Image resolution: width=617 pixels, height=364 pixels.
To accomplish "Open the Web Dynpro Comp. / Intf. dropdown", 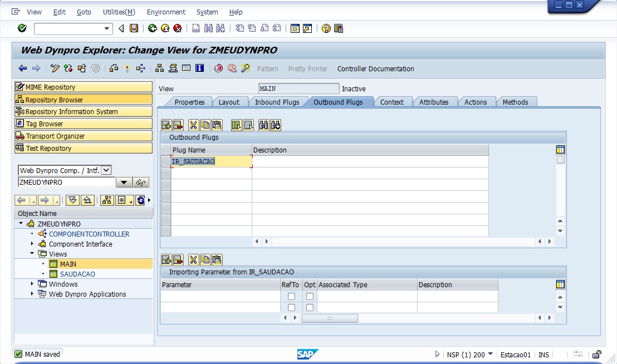I will pos(106,170).
